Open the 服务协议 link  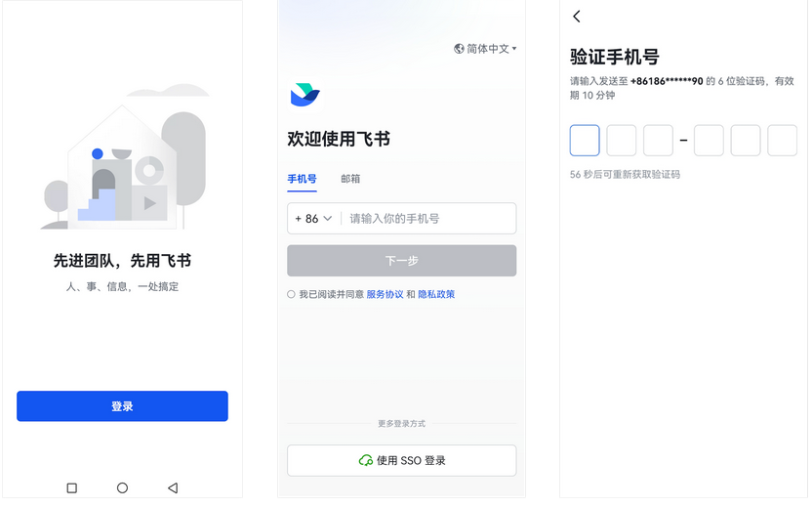(385, 294)
